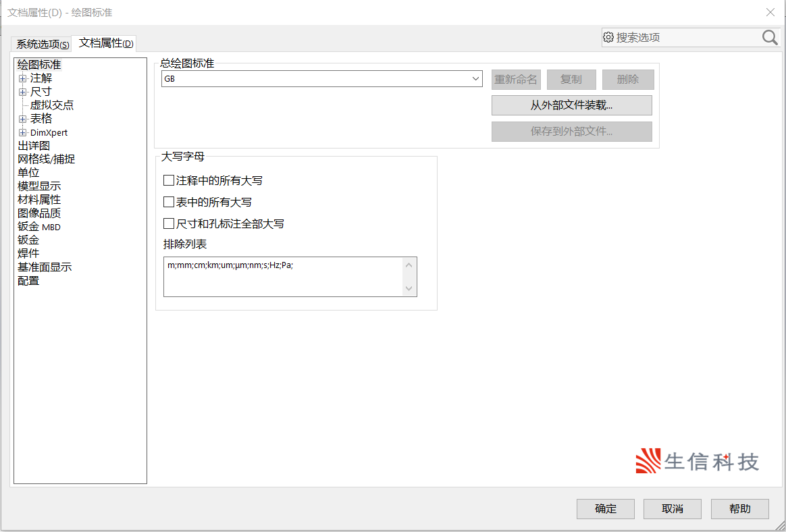Click the 取消 button
This screenshot has height=532, width=786.
(672, 508)
